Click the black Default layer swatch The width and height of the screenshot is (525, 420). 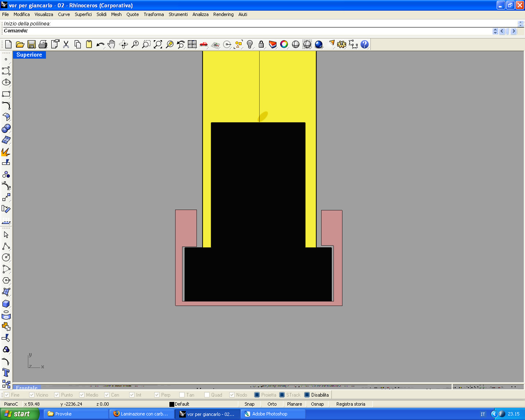pos(172,404)
